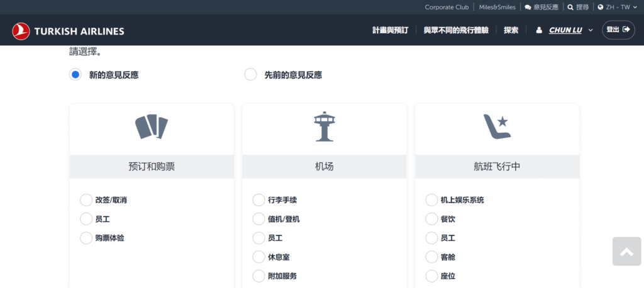The width and height of the screenshot is (644, 288).
Task: Open the Corporate Club link
Action: (447, 8)
